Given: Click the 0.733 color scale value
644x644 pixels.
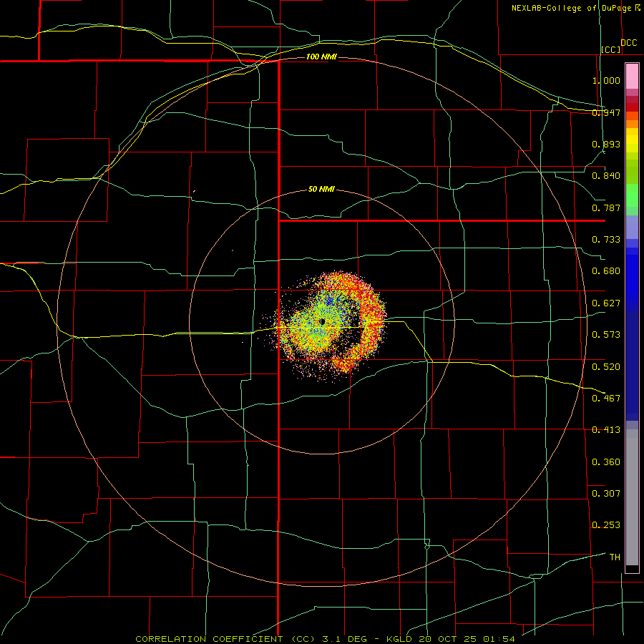Looking at the screenshot, I should (x=606, y=240).
